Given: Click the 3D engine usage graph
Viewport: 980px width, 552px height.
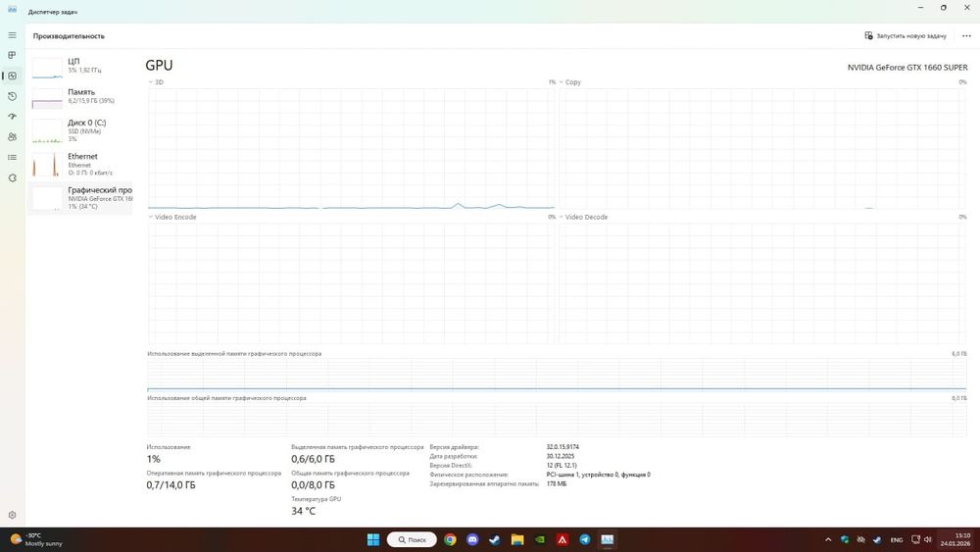Looking at the screenshot, I should (x=351, y=149).
